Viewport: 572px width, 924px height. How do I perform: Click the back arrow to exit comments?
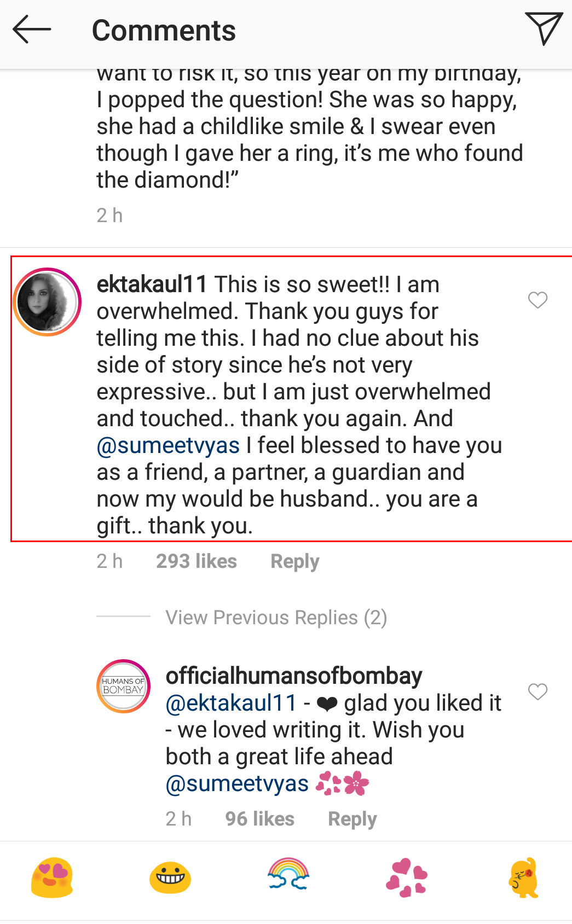pos(31,30)
